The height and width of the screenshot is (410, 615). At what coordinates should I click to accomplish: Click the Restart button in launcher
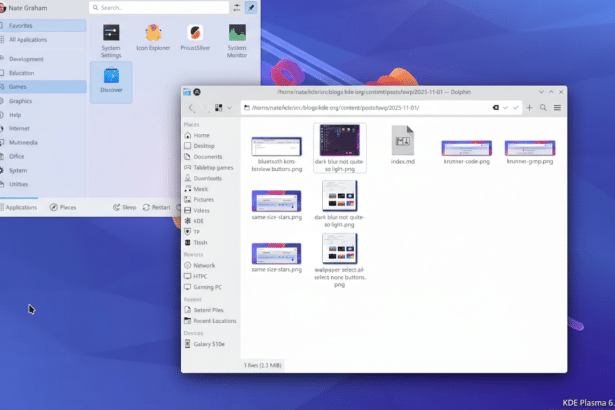click(156, 207)
